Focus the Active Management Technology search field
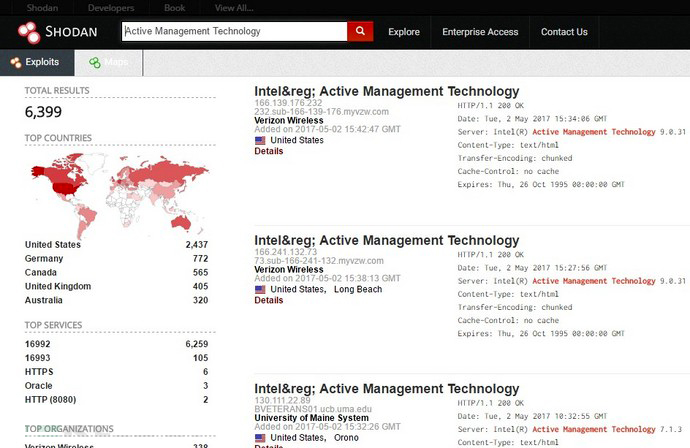Viewport: 690px width, 448px height. [x=235, y=31]
